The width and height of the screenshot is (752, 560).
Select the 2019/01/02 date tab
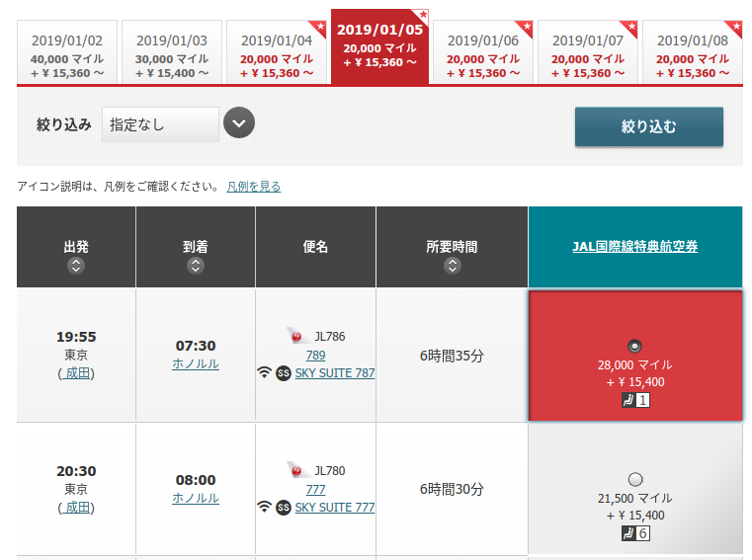point(67,52)
